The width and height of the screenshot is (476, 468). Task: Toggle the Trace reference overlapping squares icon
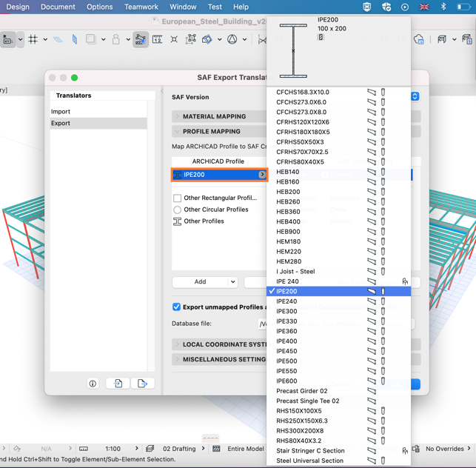click(91, 39)
